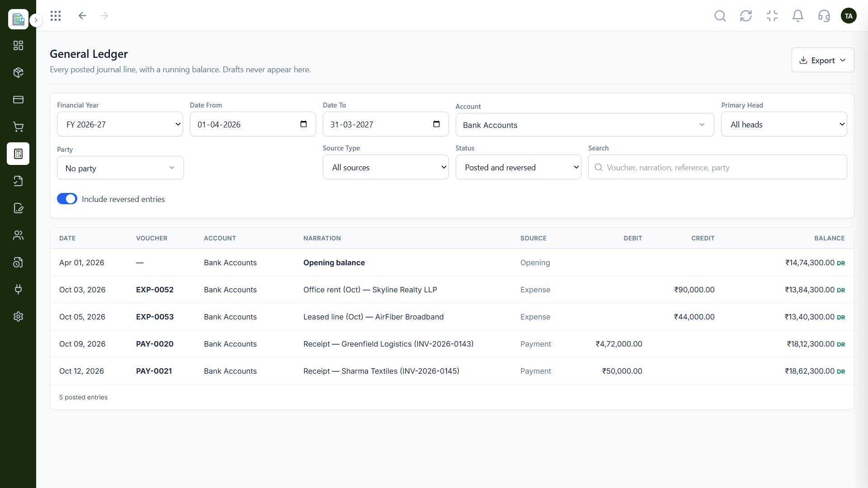
Task: Click the voucher search field
Action: 717,167
